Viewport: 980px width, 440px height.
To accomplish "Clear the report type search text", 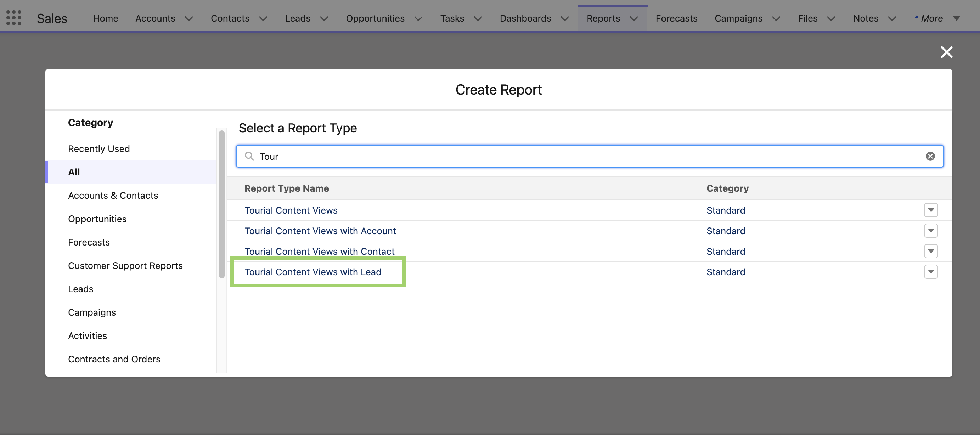I will 930,156.
